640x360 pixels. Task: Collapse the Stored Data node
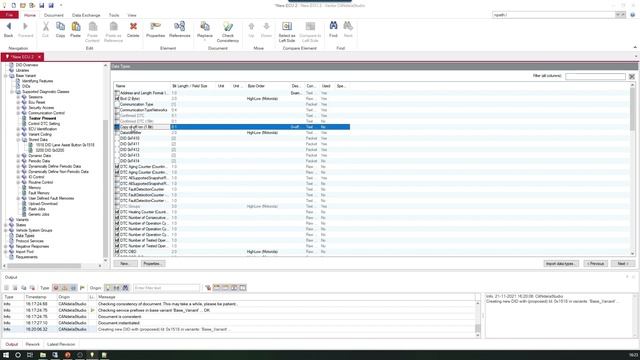(x=18, y=140)
